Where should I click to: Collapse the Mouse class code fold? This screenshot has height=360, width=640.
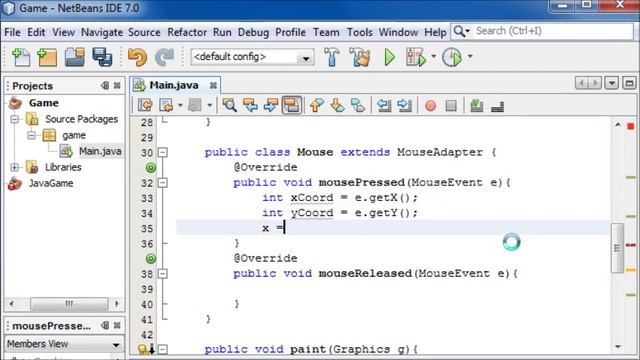[162, 153]
